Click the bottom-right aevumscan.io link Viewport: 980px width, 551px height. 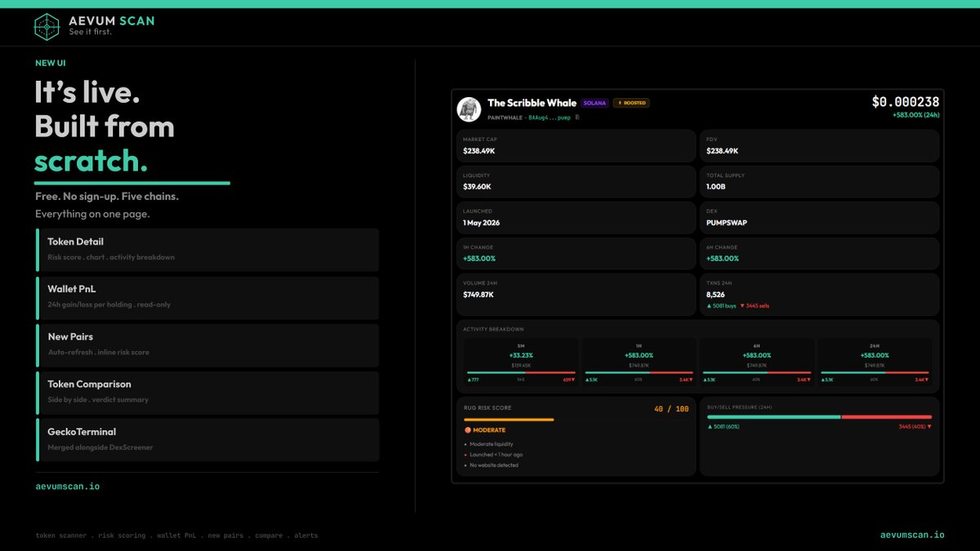coord(912,535)
